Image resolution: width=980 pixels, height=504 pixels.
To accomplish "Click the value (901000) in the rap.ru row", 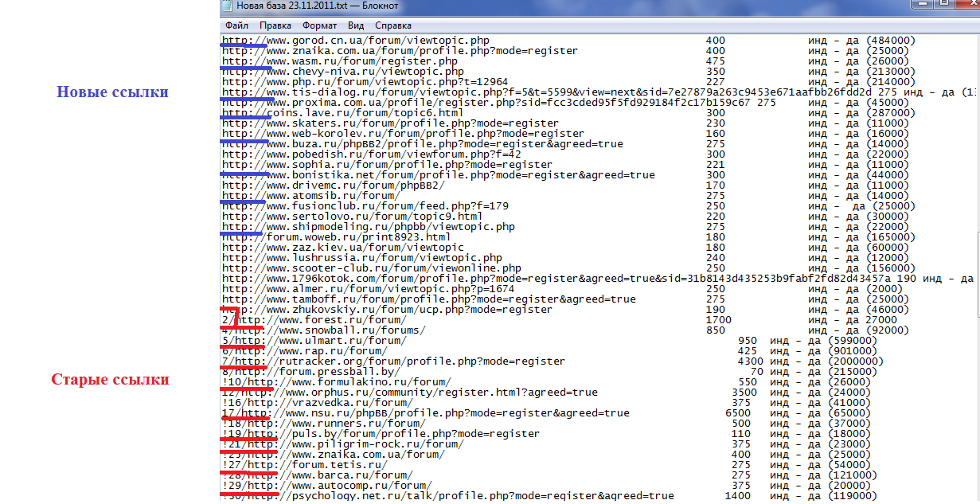I will (853, 351).
